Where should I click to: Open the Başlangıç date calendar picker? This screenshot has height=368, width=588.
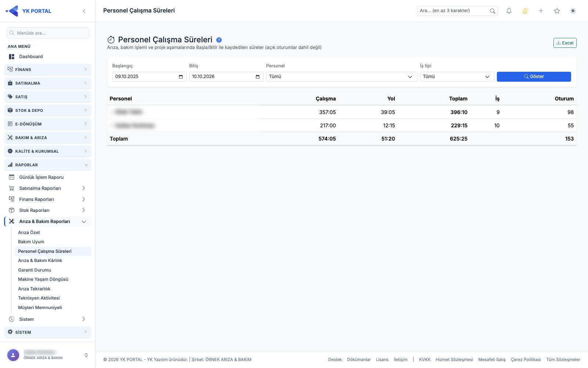pos(181,77)
